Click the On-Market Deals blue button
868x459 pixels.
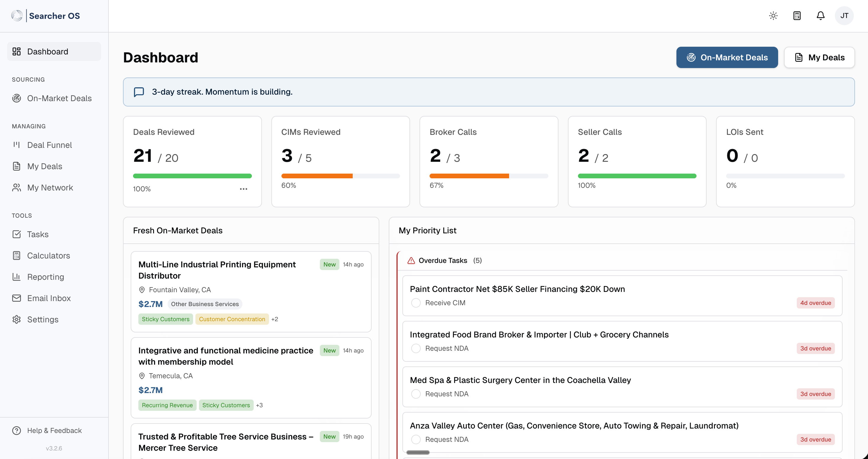727,58
